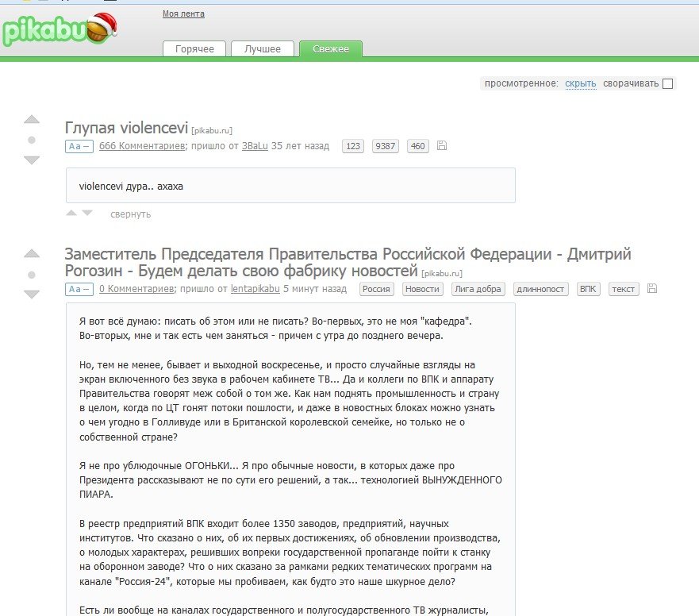Collapse the post via "свернуть"
Viewport: 699px width, 616px height.
pyautogui.click(x=131, y=214)
